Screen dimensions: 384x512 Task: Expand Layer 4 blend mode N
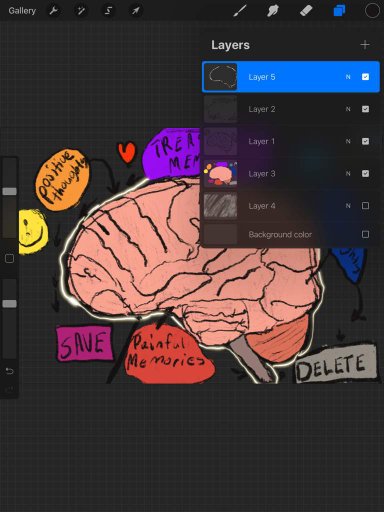point(348,206)
